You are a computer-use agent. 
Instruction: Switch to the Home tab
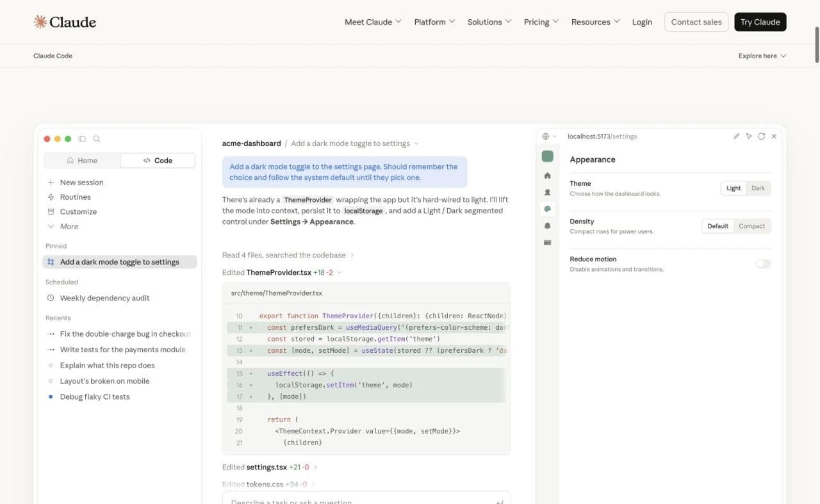tap(81, 161)
